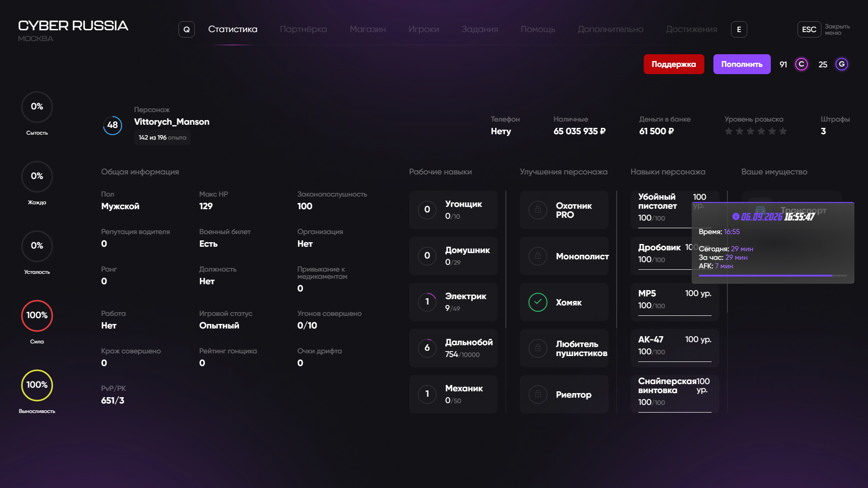The image size is (868, 488).
Task: Click the lock icon beside Риелтор
Action: 538,394
